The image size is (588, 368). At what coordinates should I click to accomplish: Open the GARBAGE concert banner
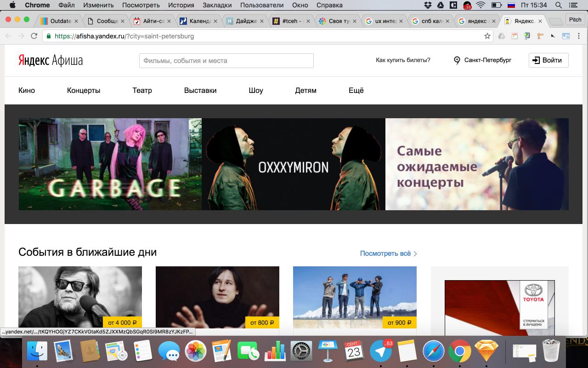click(x=110, y=164)
